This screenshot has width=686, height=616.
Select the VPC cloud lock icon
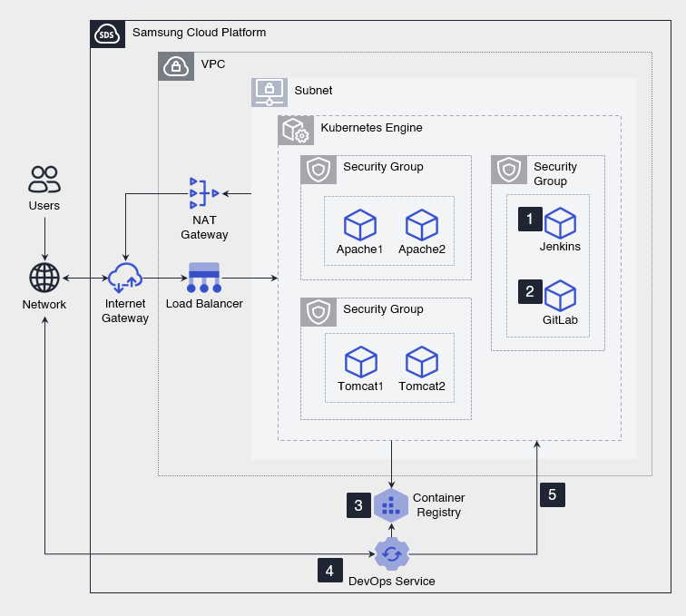pos(176,66)
